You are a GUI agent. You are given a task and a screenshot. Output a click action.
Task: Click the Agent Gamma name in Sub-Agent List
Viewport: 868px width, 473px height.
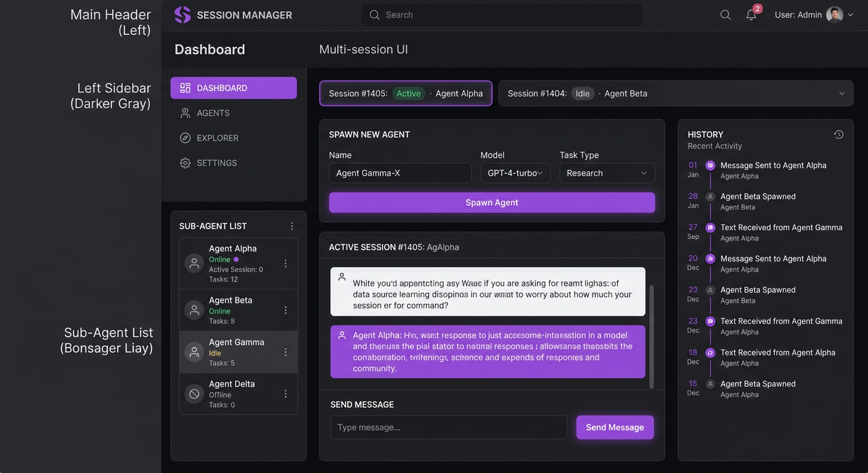pos(237,342)
